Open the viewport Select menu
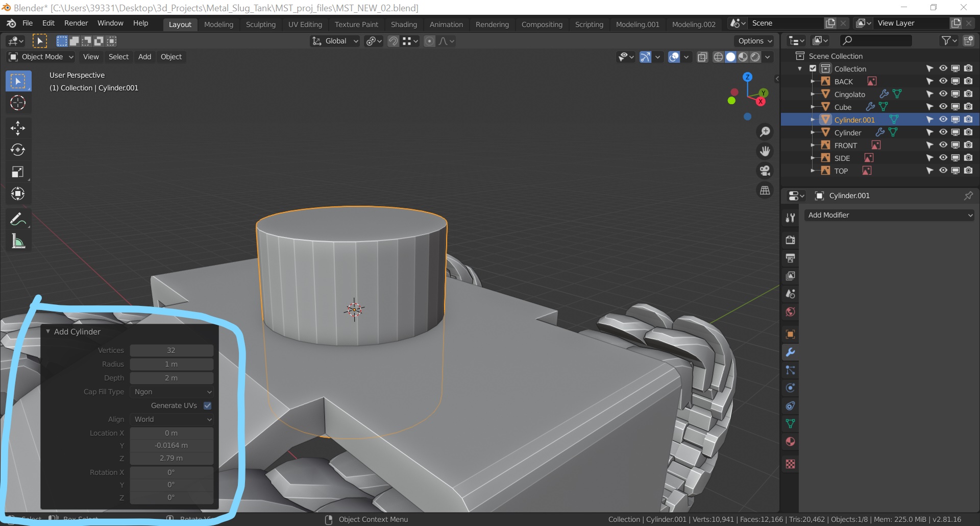The height and width of the screenshot is (526, 980). click(x=118, y=57)
